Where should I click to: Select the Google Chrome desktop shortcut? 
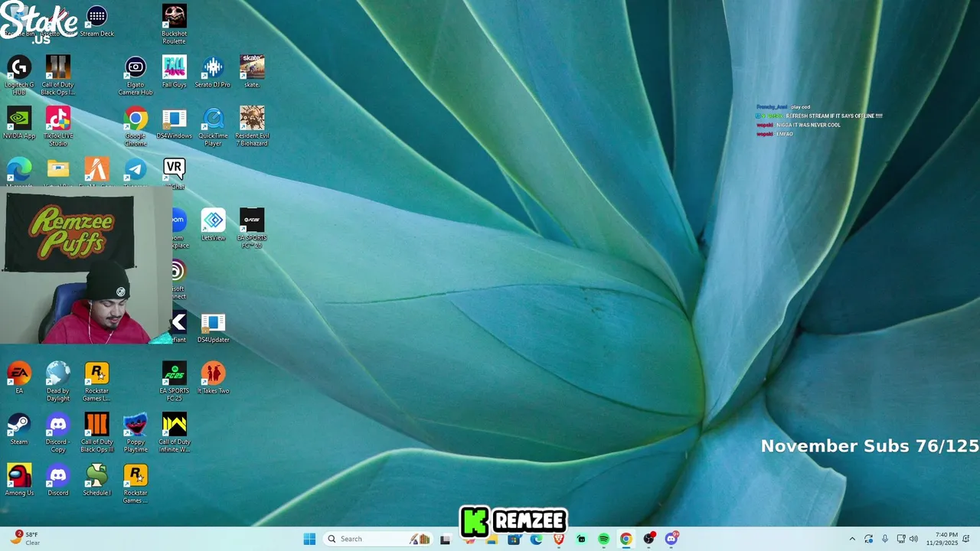(136, 127)
